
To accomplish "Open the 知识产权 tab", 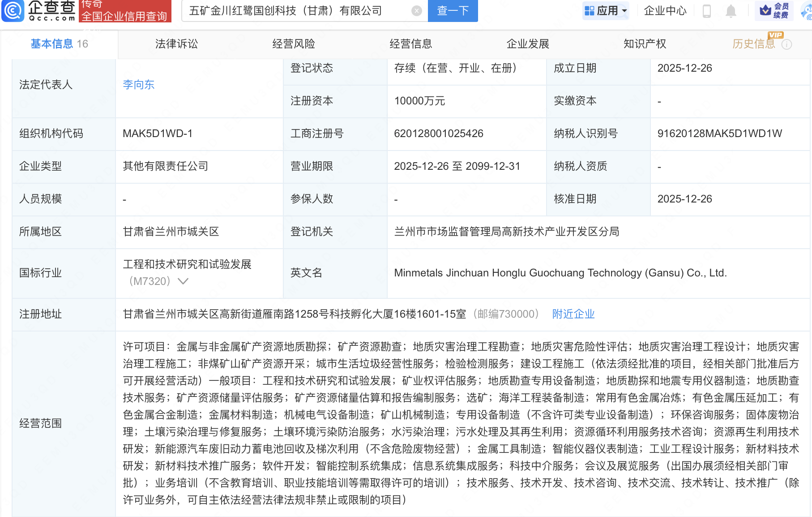I will (x=645, y=44).
